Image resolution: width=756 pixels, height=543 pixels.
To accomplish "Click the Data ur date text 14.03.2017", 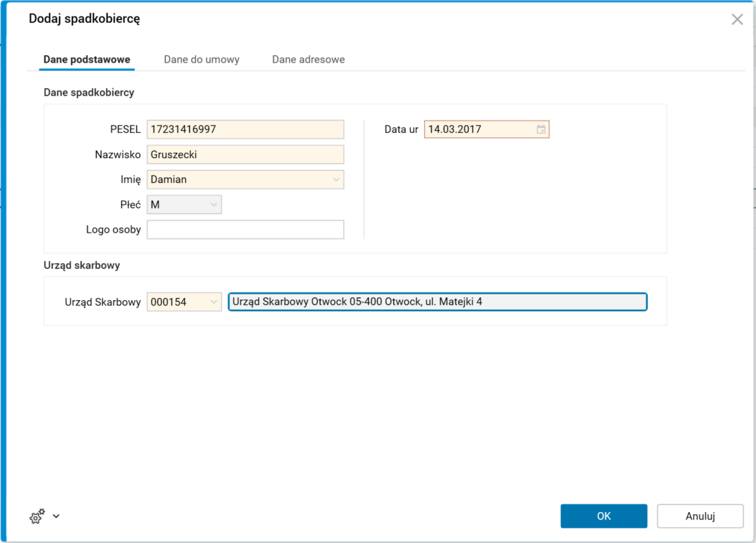I will point(454,129).
